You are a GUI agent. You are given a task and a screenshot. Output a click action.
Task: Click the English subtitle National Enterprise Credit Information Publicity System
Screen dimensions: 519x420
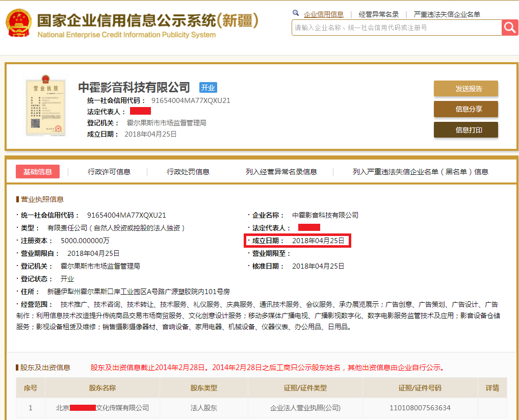[x=126, y=35]
